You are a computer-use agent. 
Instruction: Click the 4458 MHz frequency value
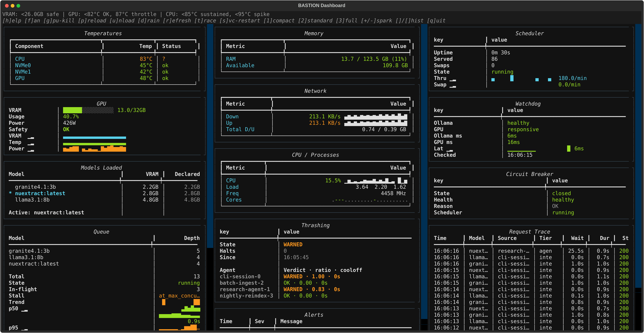pos(393,193)
